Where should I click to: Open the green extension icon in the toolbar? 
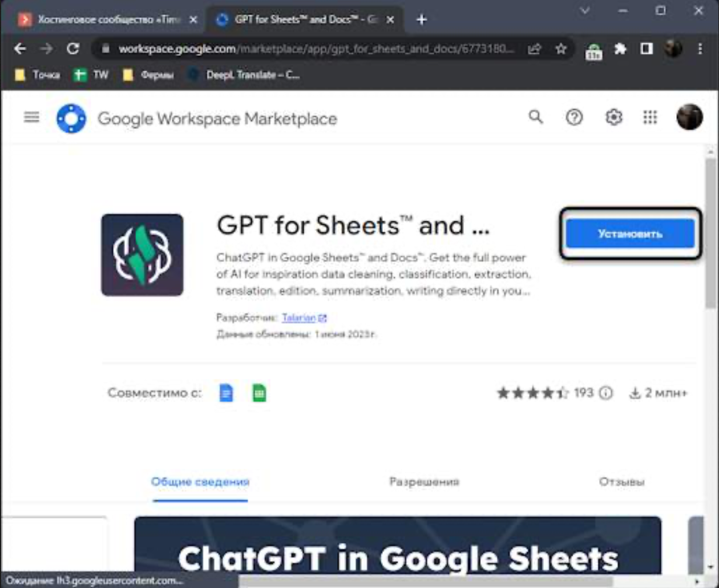[593, 51]
